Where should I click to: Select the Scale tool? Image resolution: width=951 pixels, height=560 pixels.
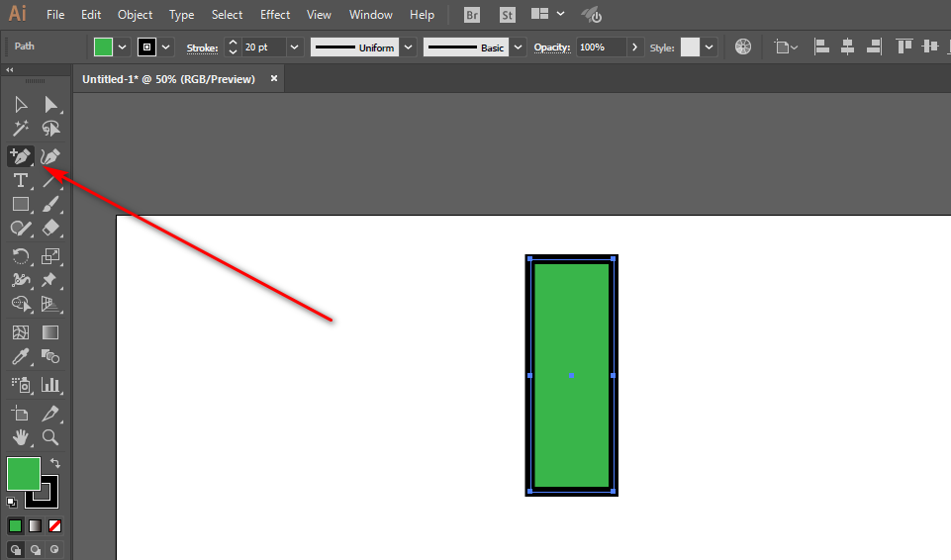coord(50,256)
